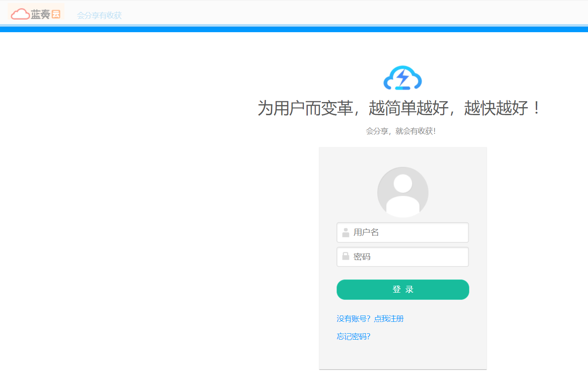Click the blue lightning cloud icon
The image size is (588, 379).
(402, 78)
